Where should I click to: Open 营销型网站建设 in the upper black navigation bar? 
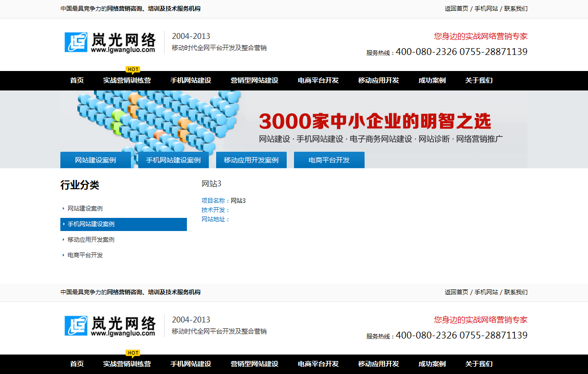tap(254, 81)
